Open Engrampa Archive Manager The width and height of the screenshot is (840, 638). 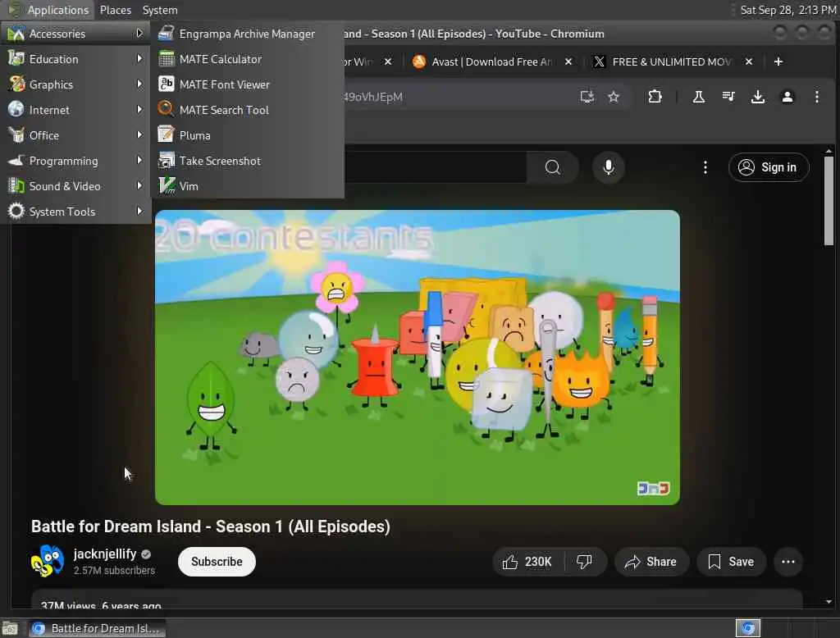click(x=247, y=34)
